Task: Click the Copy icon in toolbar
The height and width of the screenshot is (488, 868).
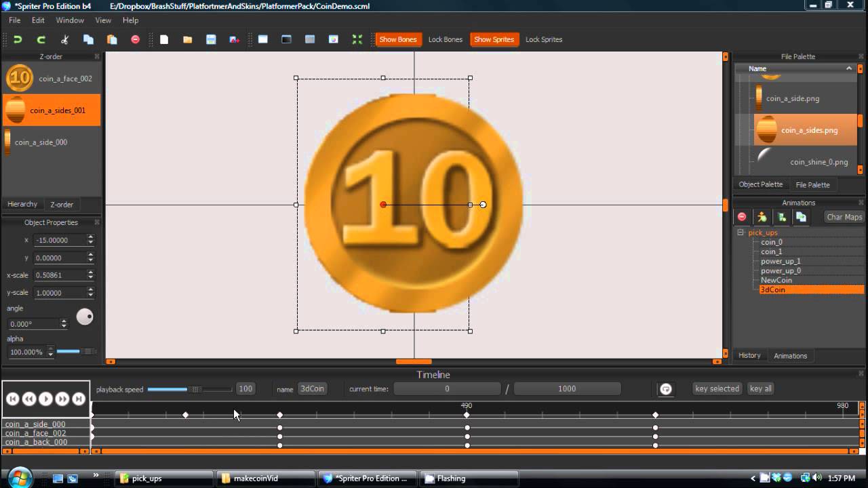Action: tap(88, 39)
